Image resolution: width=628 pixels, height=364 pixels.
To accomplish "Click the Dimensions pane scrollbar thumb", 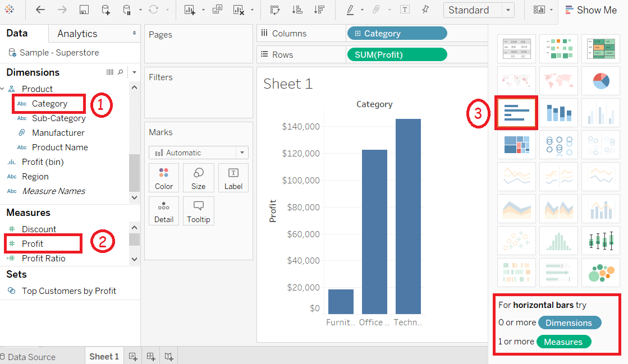I will click(x=134, y=173).
